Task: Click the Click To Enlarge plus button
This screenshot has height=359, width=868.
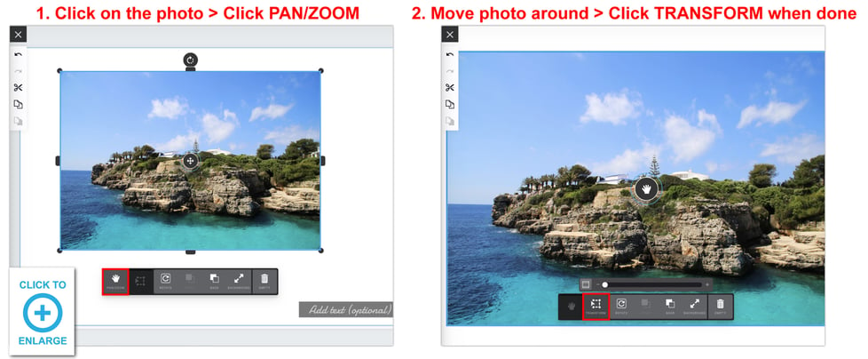Action: click(42, 313)
